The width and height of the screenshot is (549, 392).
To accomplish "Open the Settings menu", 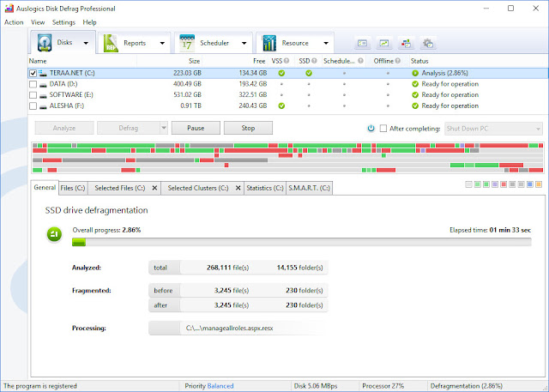I will pos(63,22).
